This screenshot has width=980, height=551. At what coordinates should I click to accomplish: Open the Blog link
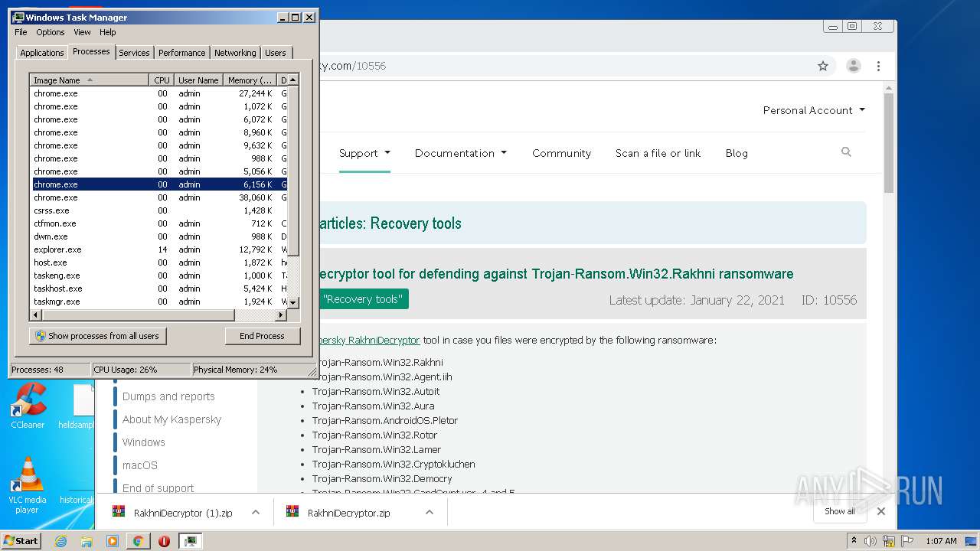click(x=737, y=153)
